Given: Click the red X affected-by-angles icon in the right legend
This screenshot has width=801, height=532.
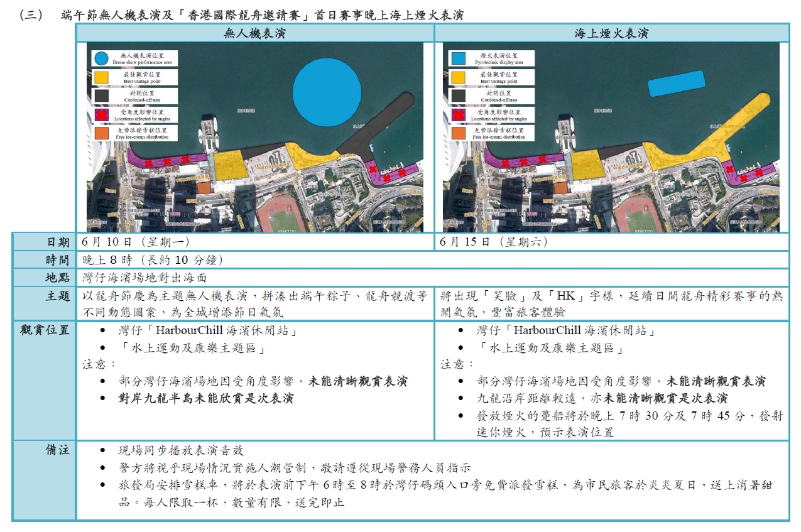Looking at the screenshot, I should [457, 114].
